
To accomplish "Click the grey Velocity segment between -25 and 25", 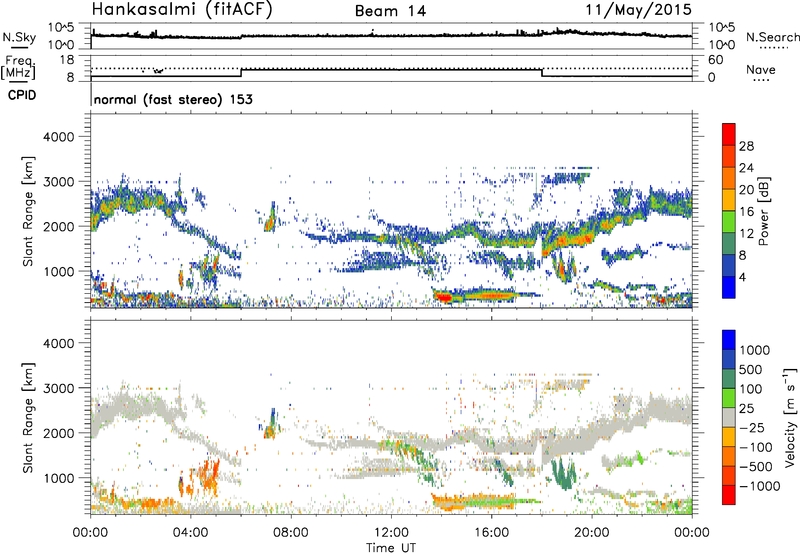I will 729,417.
